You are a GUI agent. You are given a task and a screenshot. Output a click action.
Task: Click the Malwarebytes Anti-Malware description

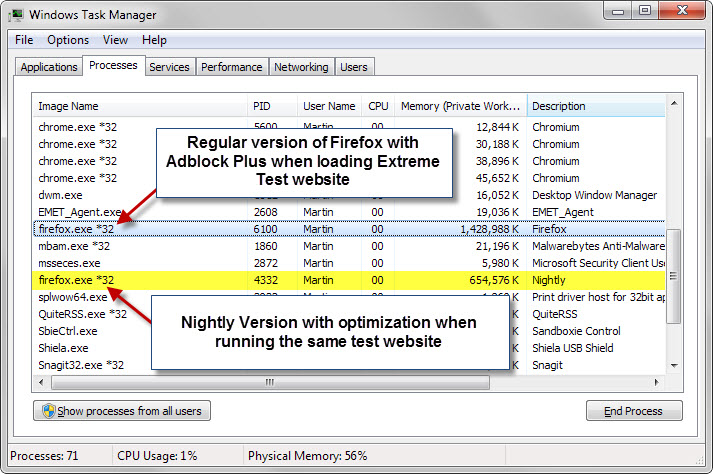(x=598, y=246)
